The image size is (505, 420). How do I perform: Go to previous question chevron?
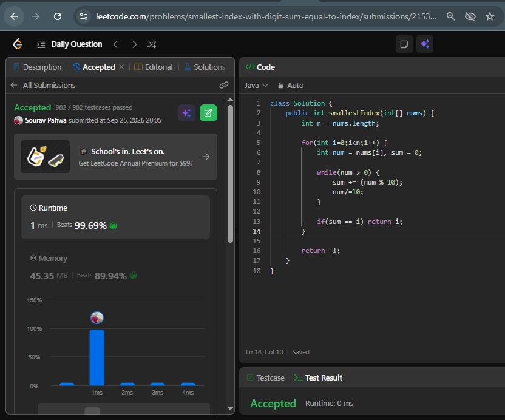pyautogui.click(x=115, y=44)
